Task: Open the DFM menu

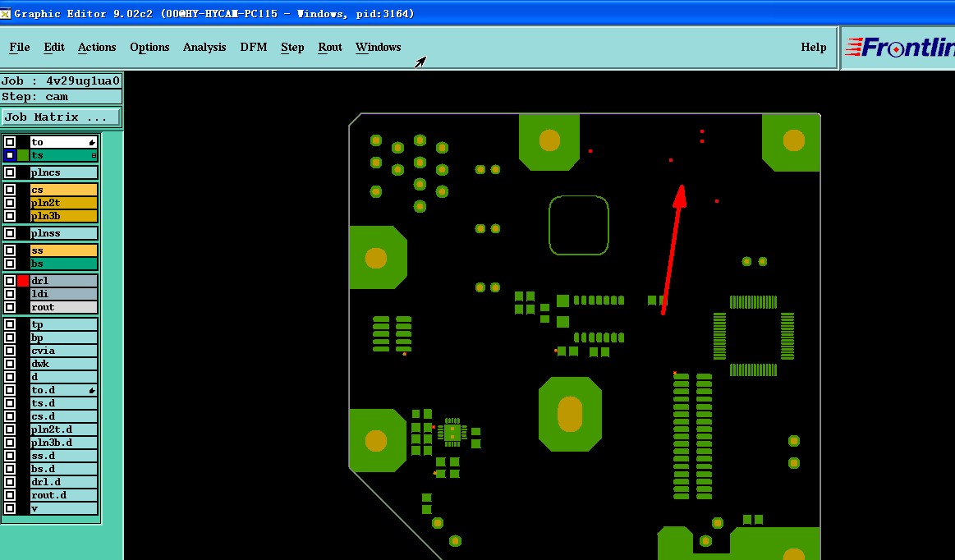Action: tap(254, 47)
